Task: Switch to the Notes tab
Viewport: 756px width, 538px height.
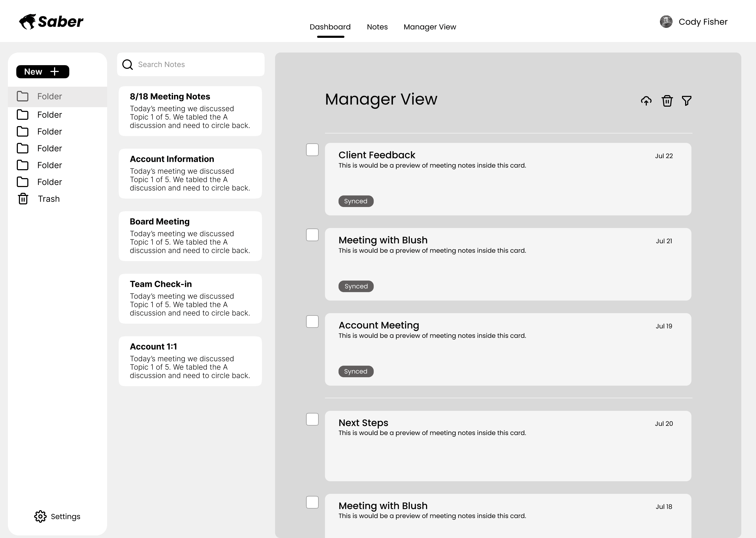Action: click(377, 27)
